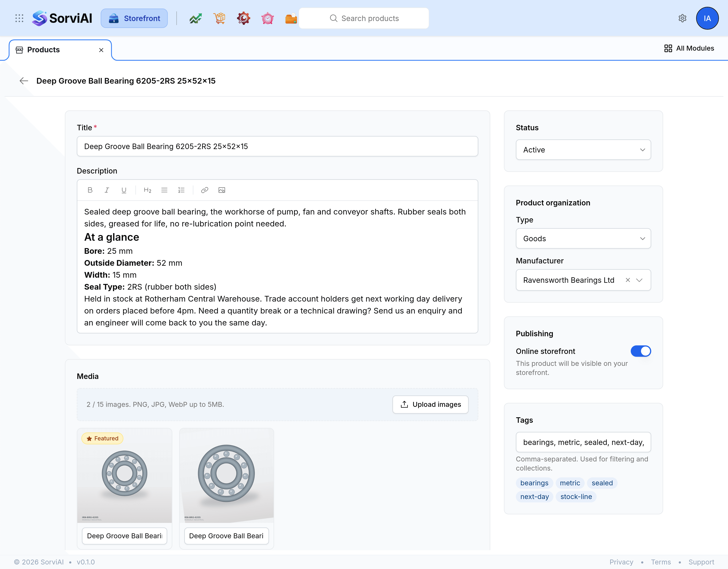Viewport: 728px width, 569px height.
Task: Clear the Ravensworth Bearings Ltd manufacturer
Action: tap(628, 280)
